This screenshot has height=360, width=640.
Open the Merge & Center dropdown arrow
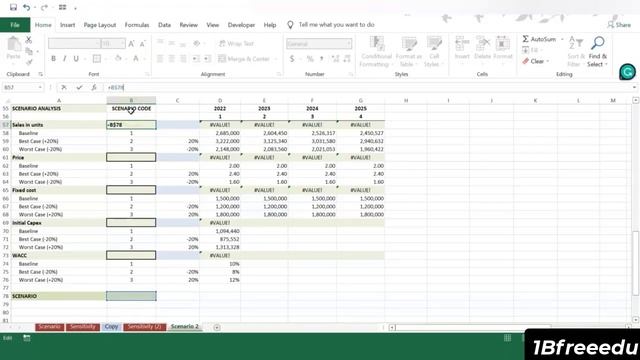coord(276,59)
